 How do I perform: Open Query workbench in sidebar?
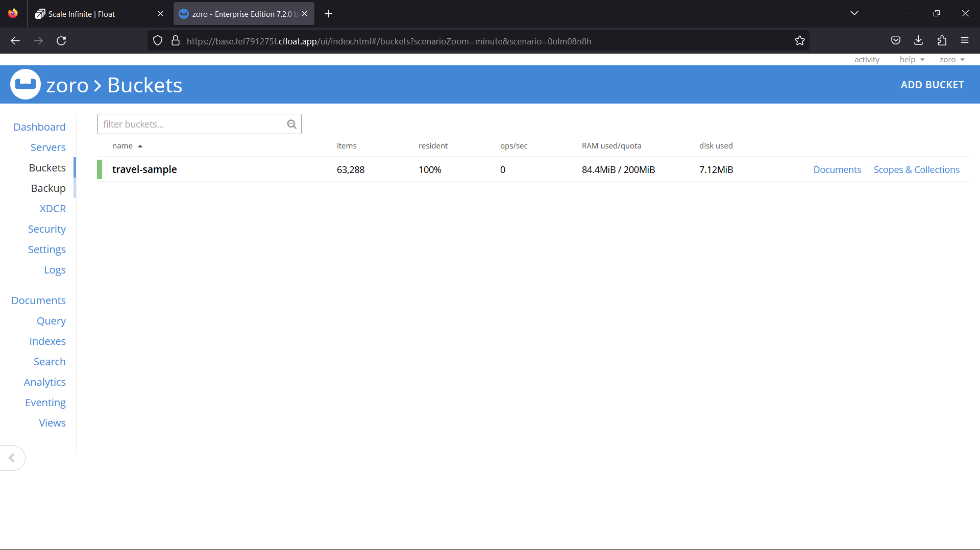pos(51,321)
